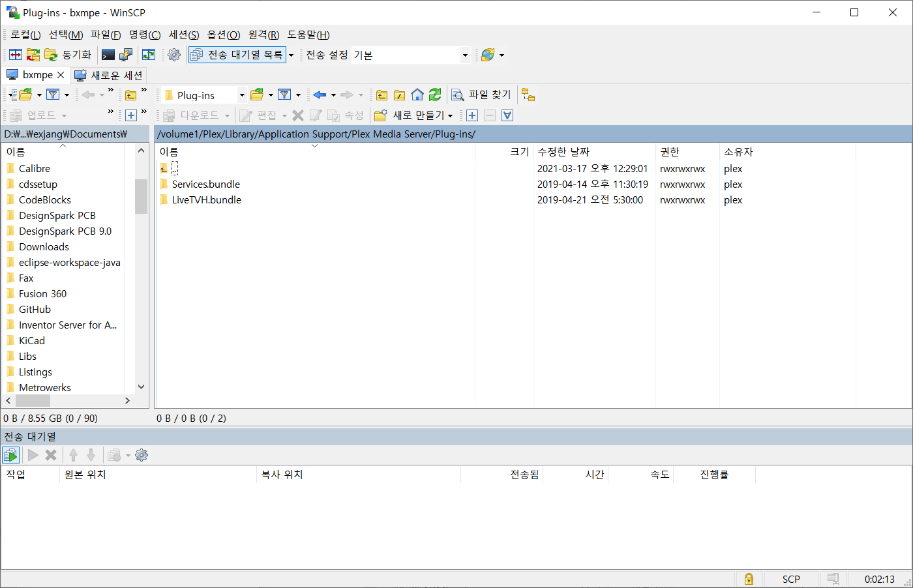Click the compare directories icon
Screen dimensions: 913x588
click(x=16, y=55)
